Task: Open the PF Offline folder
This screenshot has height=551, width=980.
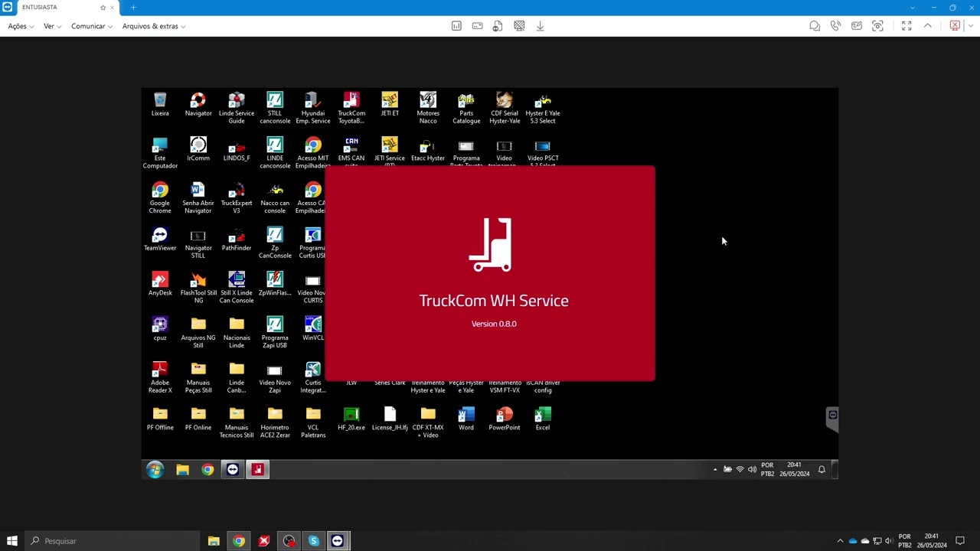Action: coord(160,419)
